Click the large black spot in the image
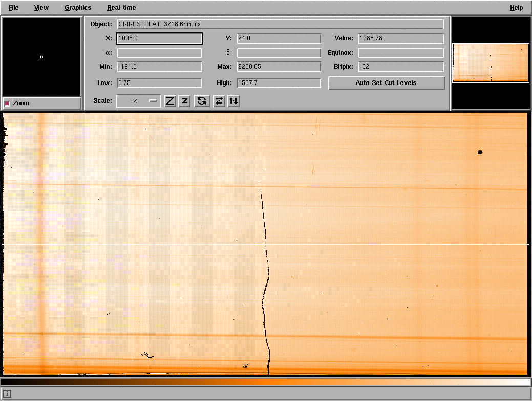This screenshot has width=532, height=401. pos(480,152)
